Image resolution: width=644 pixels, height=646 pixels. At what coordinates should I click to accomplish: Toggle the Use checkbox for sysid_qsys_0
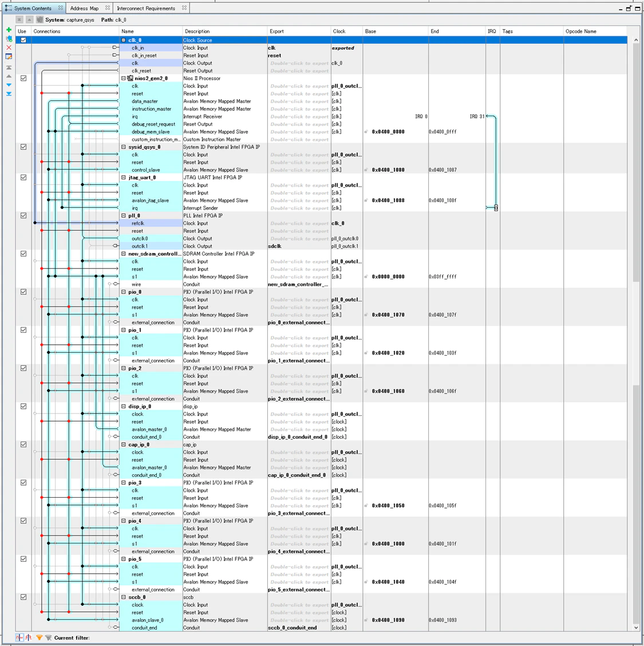click(x=23, y=147)
